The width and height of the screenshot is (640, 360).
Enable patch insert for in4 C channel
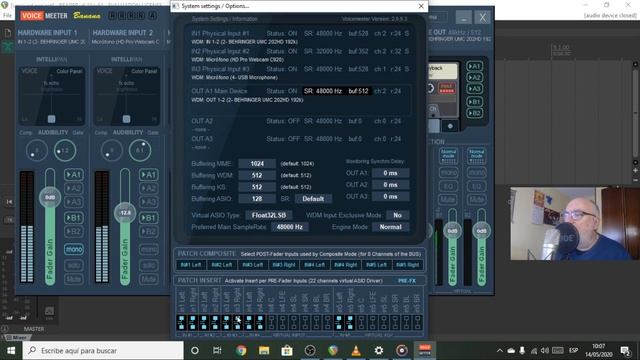pyautogui.click(x=271, y=322)
